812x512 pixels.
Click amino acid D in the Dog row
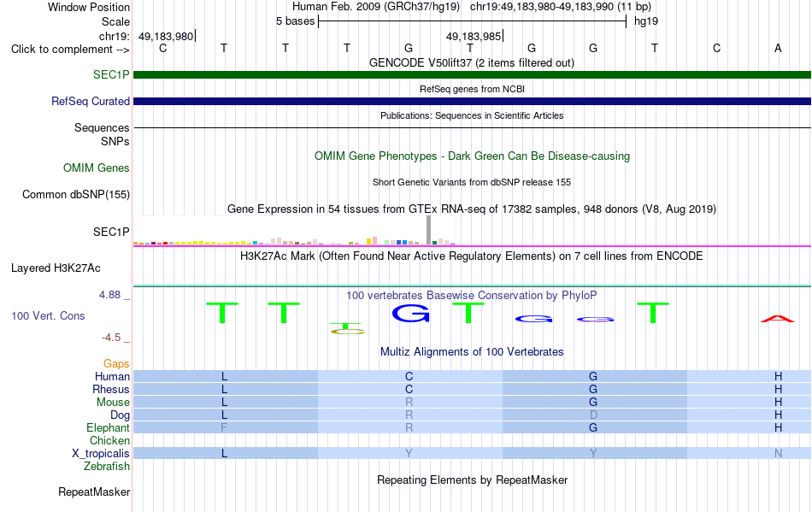click(593, 415)
